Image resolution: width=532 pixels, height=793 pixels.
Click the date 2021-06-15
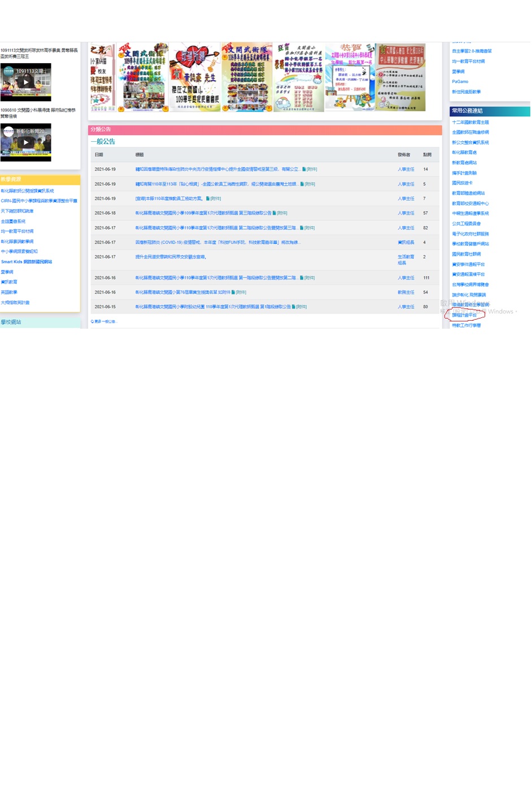point(105,307)
